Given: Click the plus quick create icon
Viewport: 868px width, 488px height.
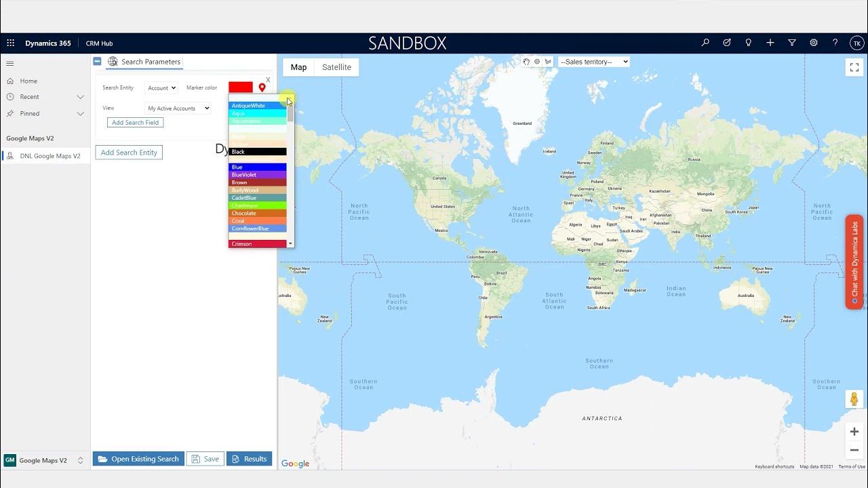Looking at the screenshot, I should click(770, 43).
